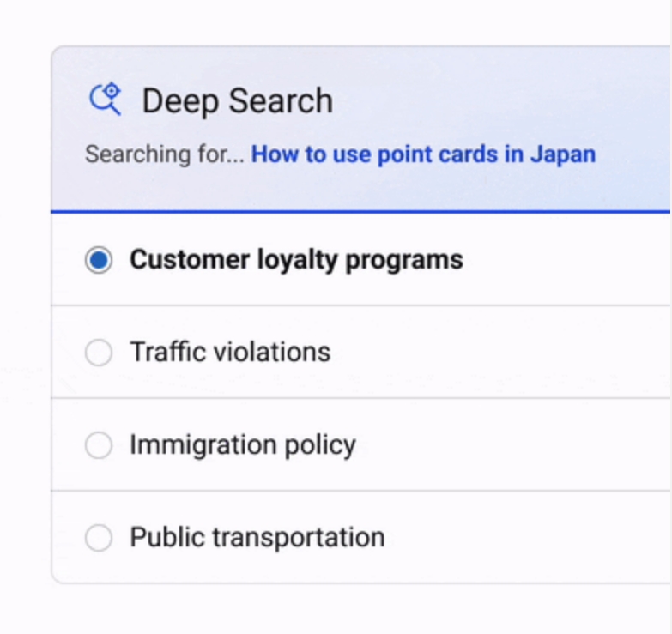Pick the Immigration policy radio button
672x634 pixels.
tap(99, 445)
